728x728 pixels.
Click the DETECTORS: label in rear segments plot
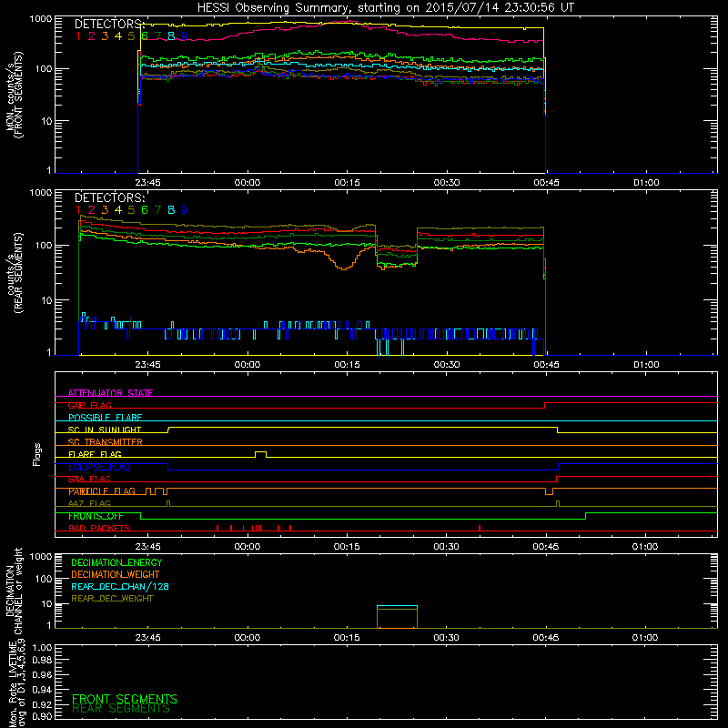coord(110,197)
